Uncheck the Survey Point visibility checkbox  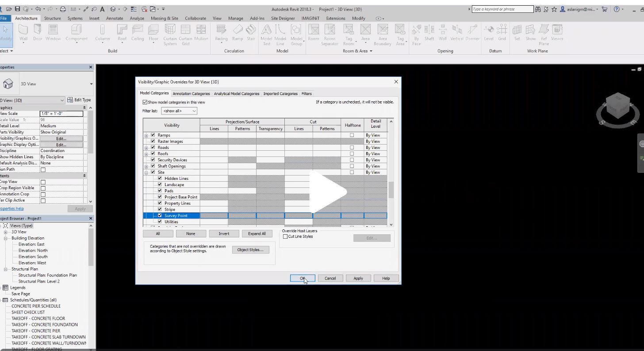click(160, 215)
